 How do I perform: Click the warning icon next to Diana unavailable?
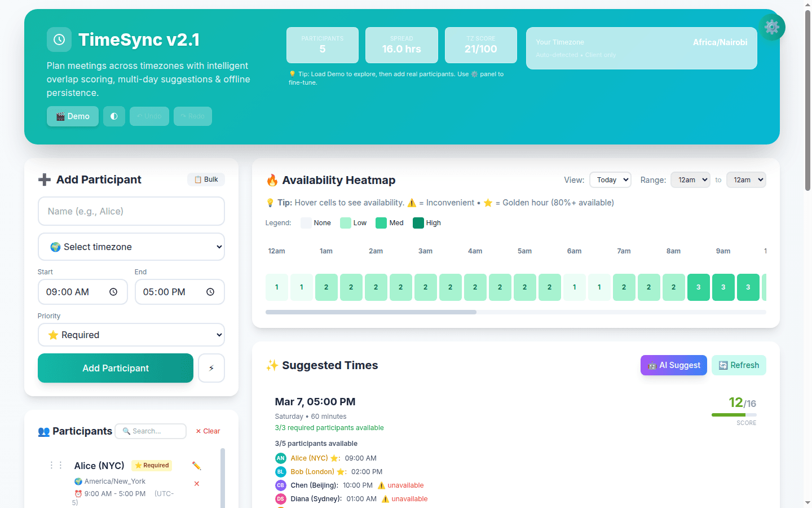click(385, 499)
